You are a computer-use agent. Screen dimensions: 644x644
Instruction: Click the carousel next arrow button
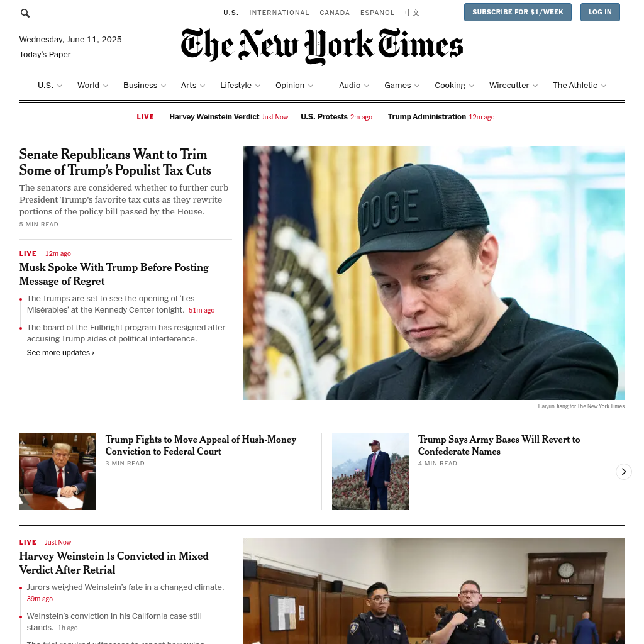[623, 472]
